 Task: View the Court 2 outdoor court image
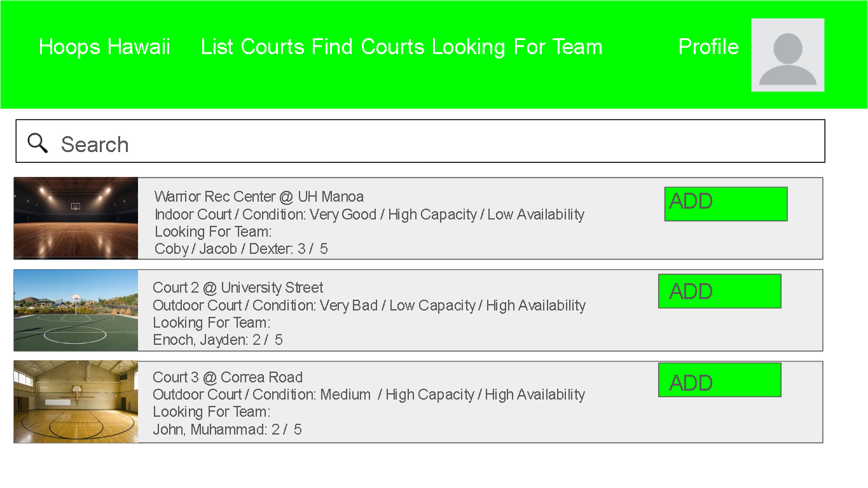(76, 310)
